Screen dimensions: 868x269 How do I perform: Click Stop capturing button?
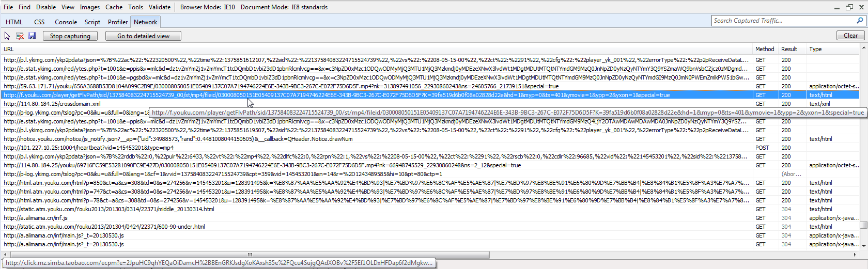70,36
